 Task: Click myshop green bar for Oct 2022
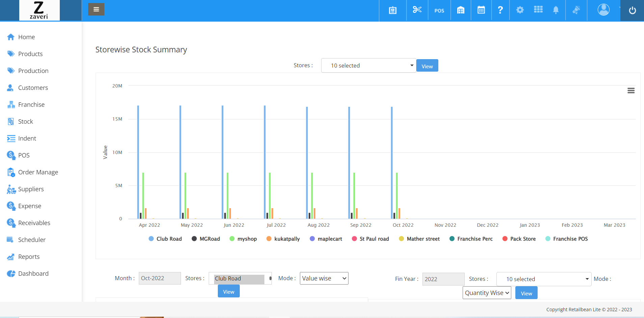(x=397, y=196)
